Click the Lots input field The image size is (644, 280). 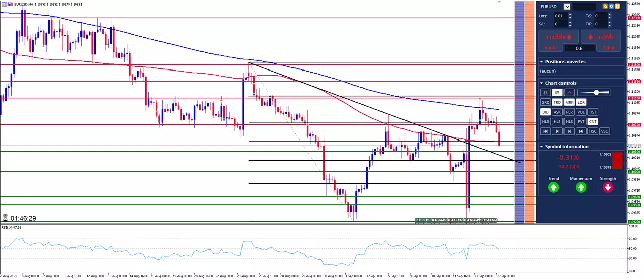(x=561, y=16)
